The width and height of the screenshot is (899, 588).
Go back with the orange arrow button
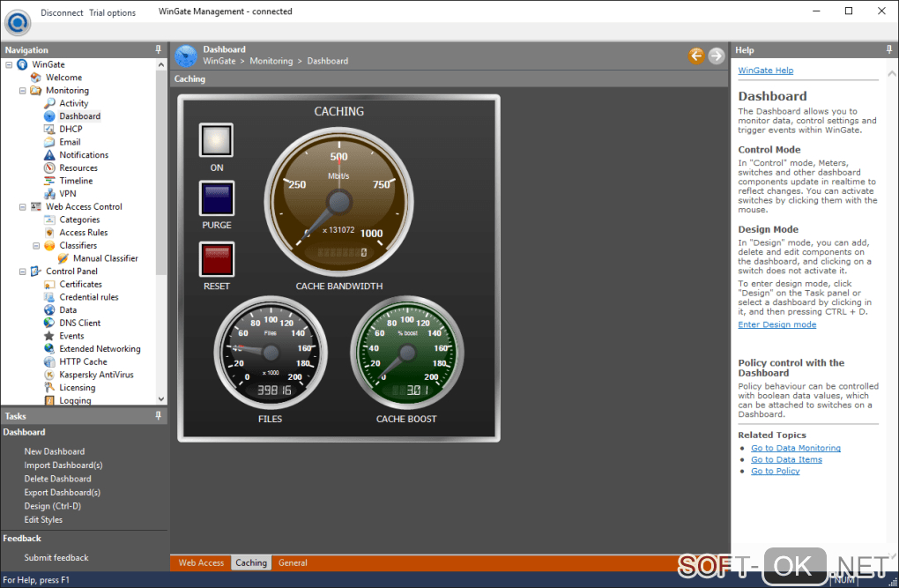[x=696, y=56]
